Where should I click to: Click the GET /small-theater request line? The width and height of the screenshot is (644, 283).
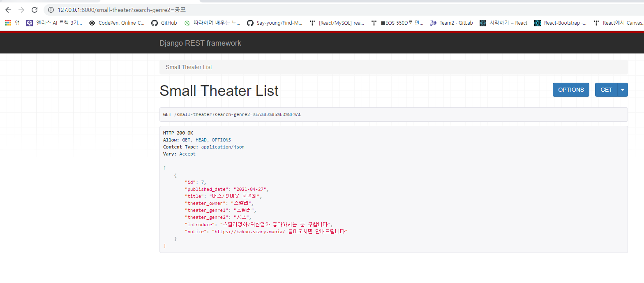[x=232, y=114]
